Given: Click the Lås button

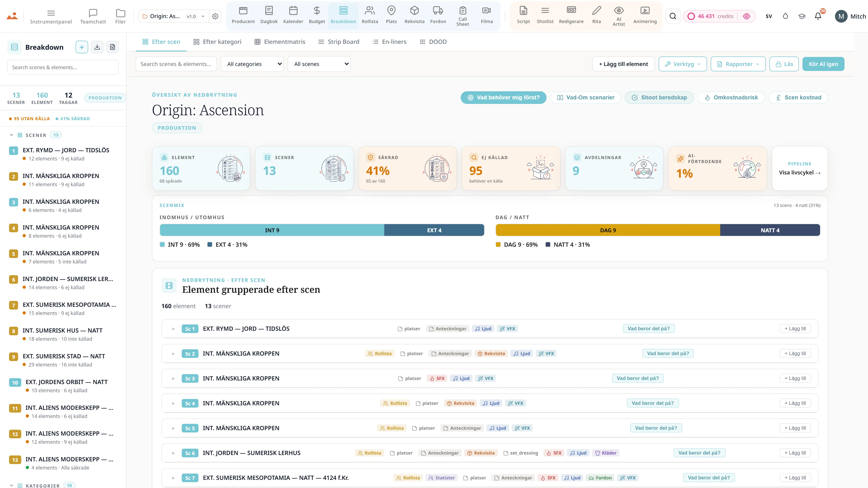Looking at the screenshot, I should (784, 64).
